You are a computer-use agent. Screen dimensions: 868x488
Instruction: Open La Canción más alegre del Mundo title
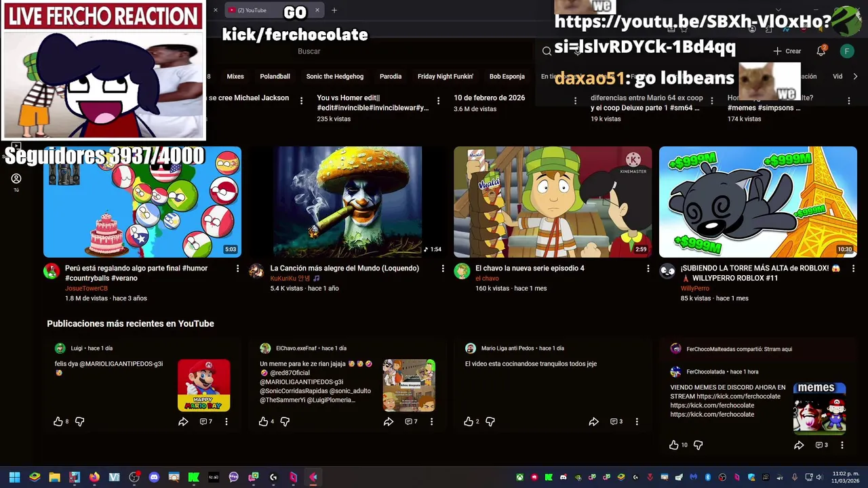pyautogui.click(x=344, y=268)
